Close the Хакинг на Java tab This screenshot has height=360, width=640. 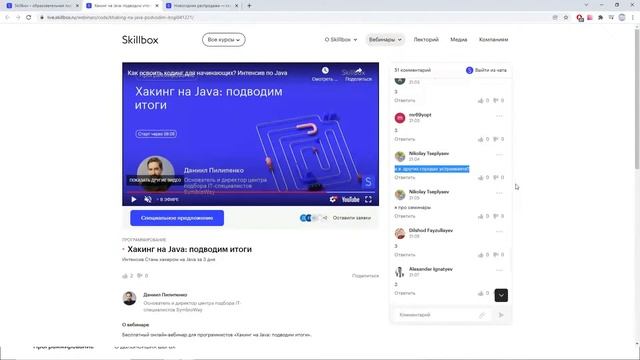tap(157, 6)
